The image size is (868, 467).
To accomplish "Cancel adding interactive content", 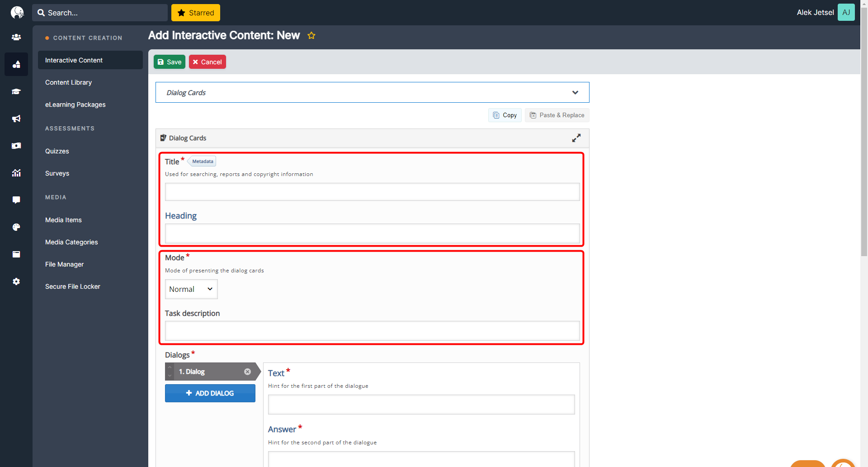I will pos(208,62).
